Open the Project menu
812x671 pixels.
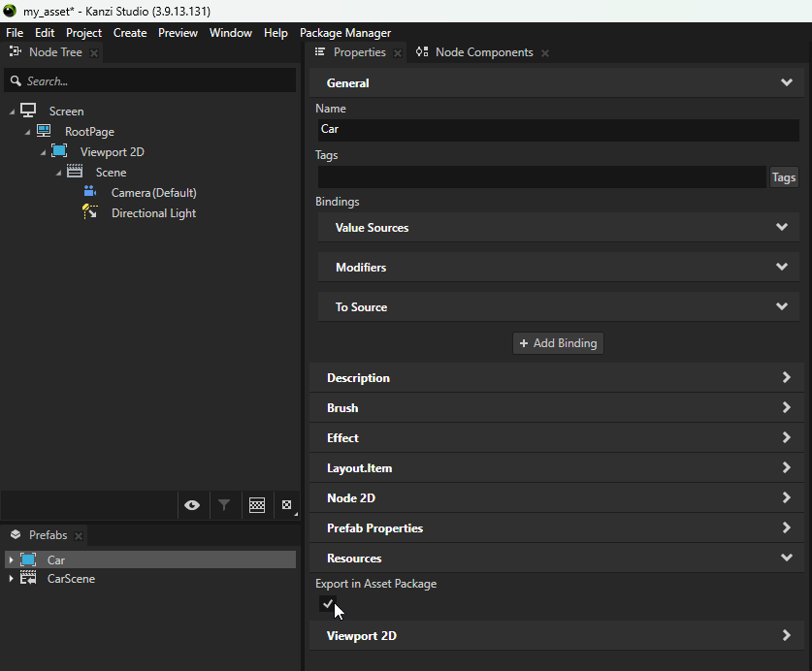pyautogui.click(x=83, y=32)
